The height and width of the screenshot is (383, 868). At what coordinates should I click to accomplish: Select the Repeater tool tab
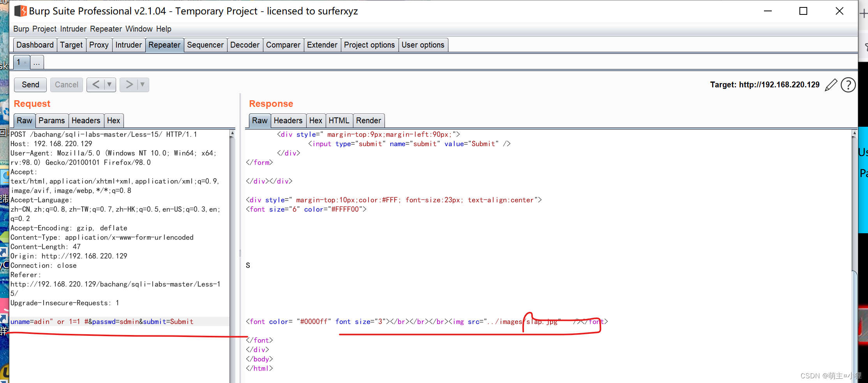164,45
